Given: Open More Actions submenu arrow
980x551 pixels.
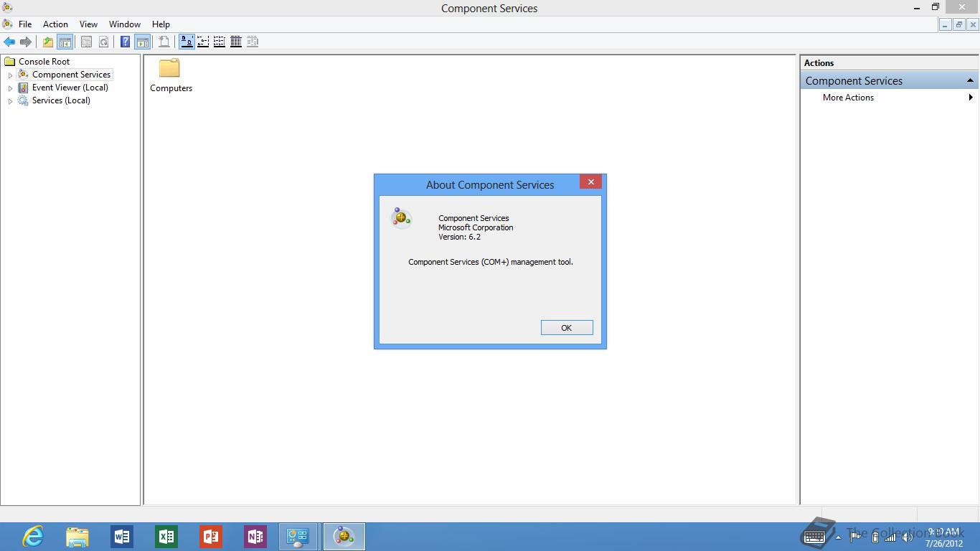Looking at the screenshot, I should tap(971, 98).
